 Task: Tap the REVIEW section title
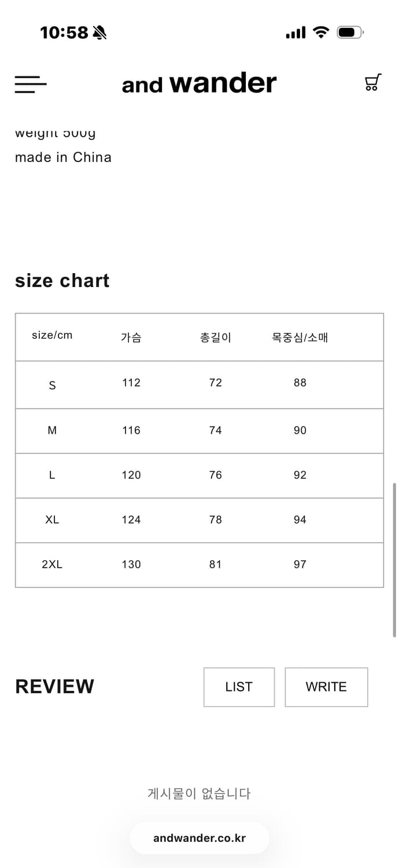click(54, 686)
